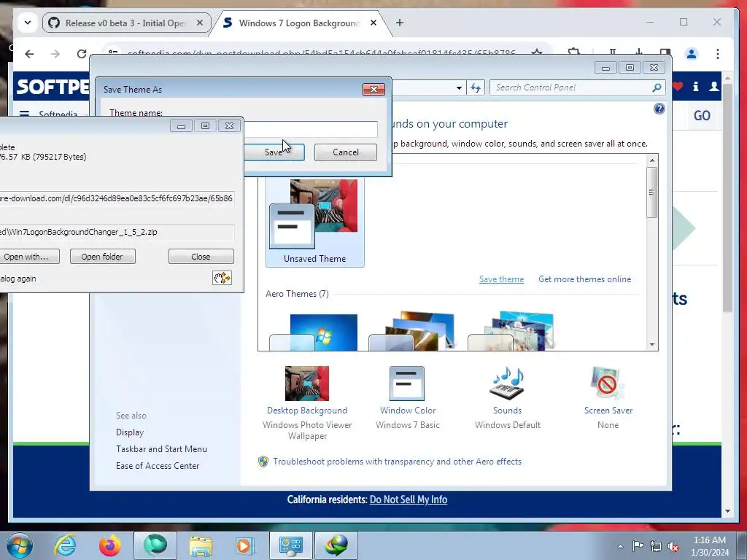This screenshot has width=747, height=560.
Task: Click Save in Save Theme As dialog
Action: [x=274, y=152]
